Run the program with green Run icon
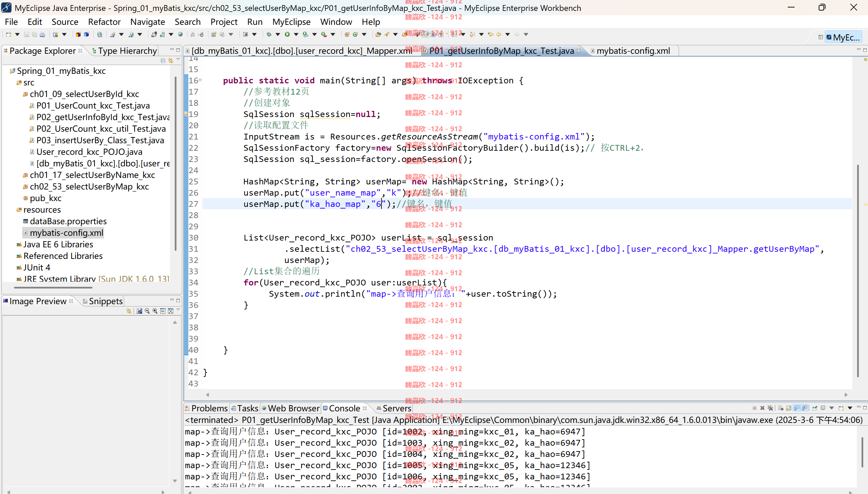The image size is (868, 494). (x=287, y=34)
